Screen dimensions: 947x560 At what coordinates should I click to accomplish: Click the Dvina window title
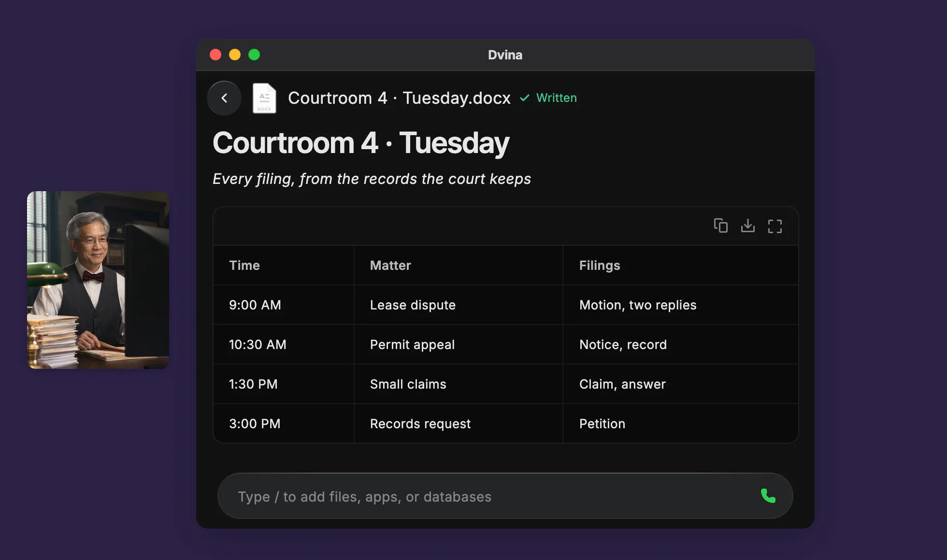coord(505,55)
